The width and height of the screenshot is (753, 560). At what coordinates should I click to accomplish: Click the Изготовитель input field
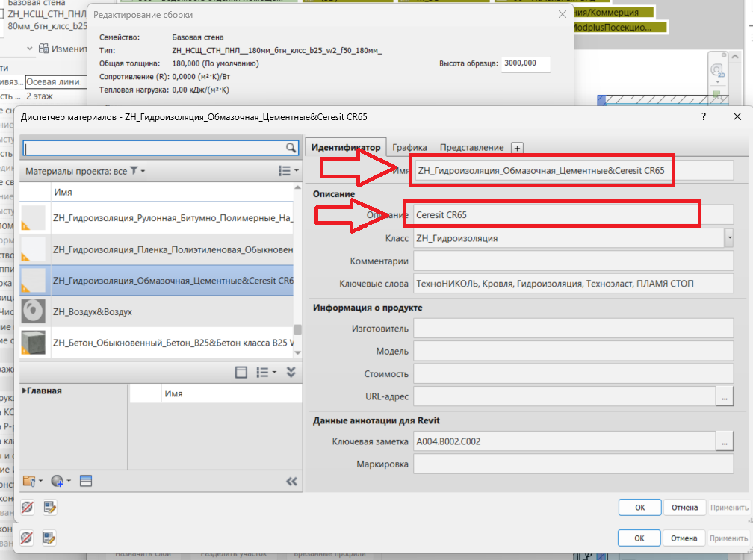click(x=574, y=329)
